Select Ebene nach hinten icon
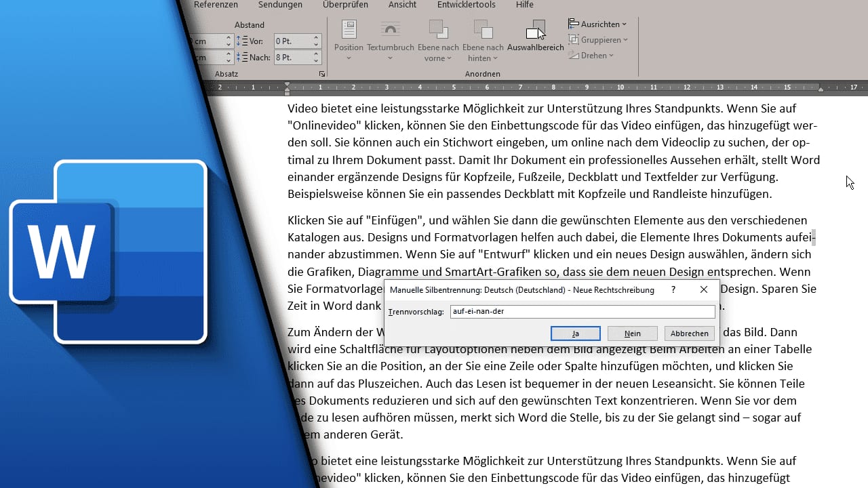Screen dimensions: 868x488 483,30
